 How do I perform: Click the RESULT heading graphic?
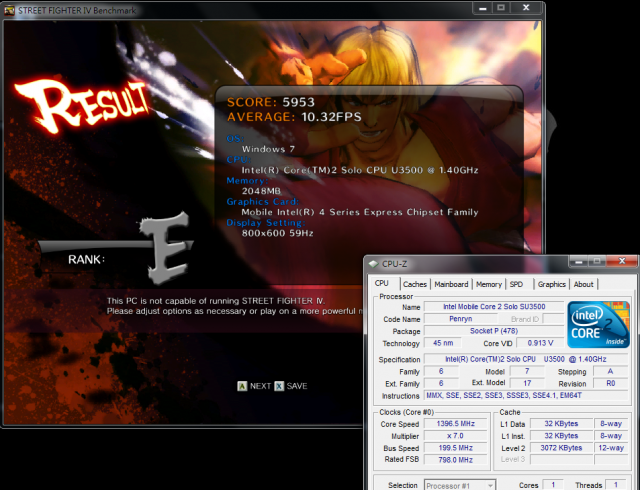[x=82, y=105]
